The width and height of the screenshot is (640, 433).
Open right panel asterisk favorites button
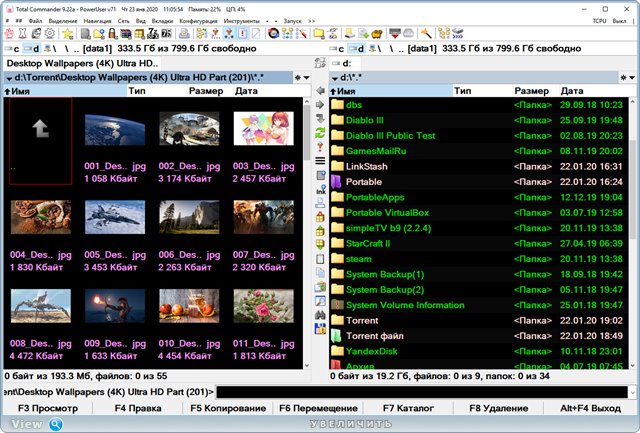623,78
